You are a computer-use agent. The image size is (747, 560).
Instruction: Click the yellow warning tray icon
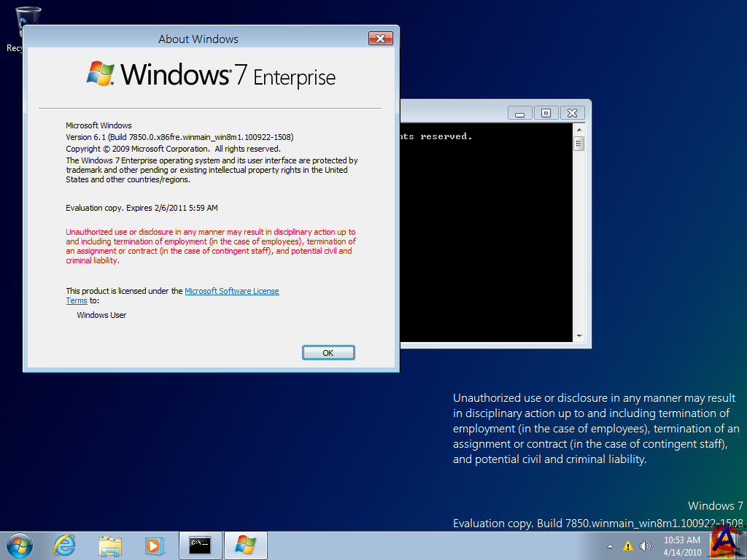[627, 546]
